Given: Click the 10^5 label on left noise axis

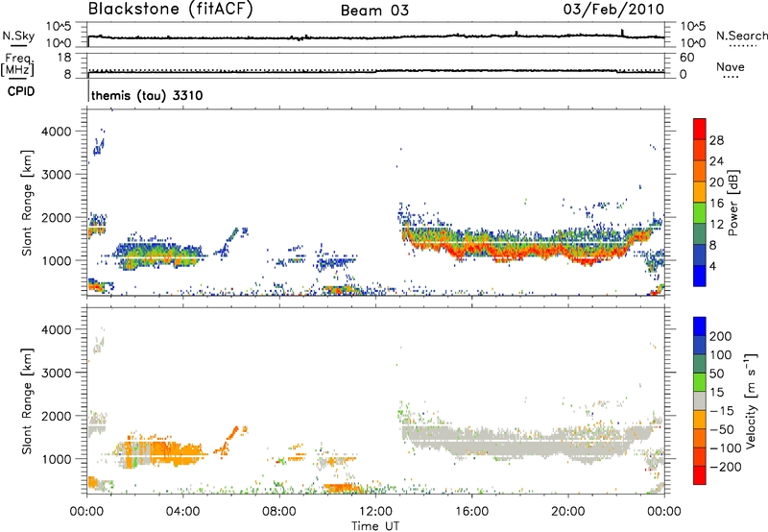Looking at the screenshot, I should click(59, 27).
